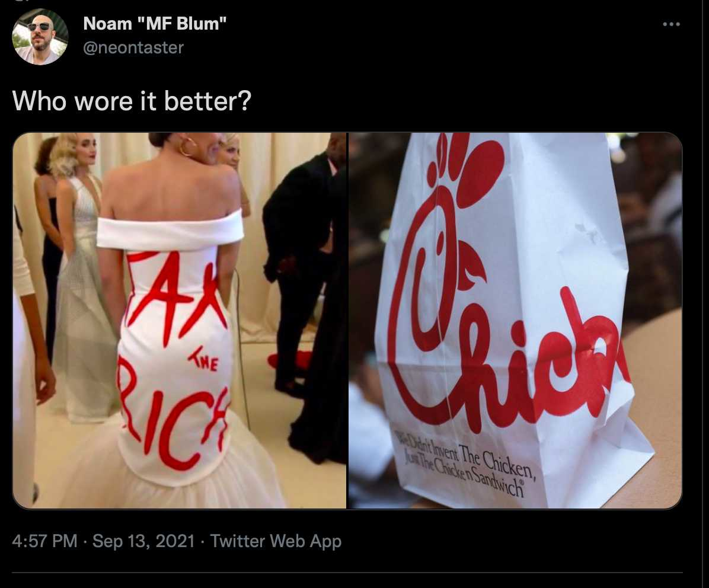Visit the @neontaster handle link
Viewport: 709px width, 588px height.
[x=133, y=47]
